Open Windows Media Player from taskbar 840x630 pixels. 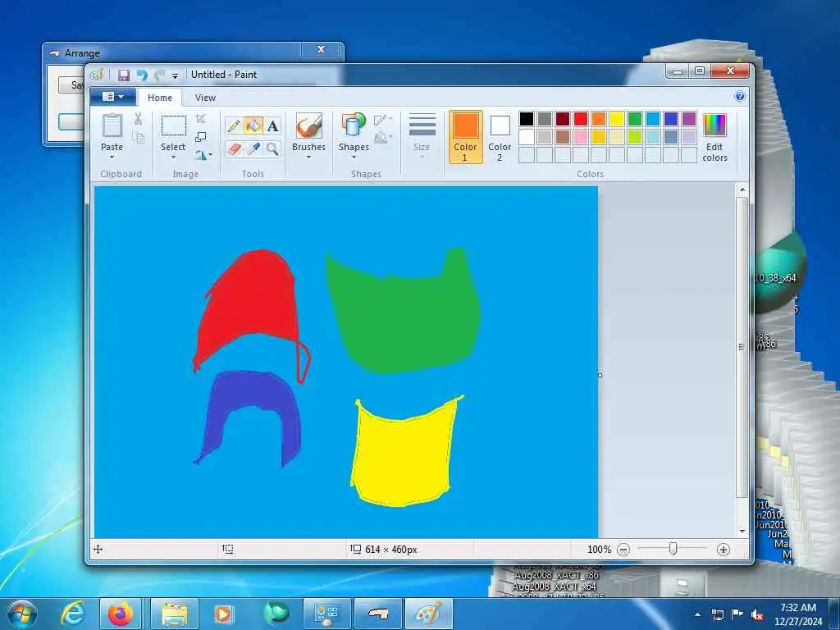[x=223, y=614]
